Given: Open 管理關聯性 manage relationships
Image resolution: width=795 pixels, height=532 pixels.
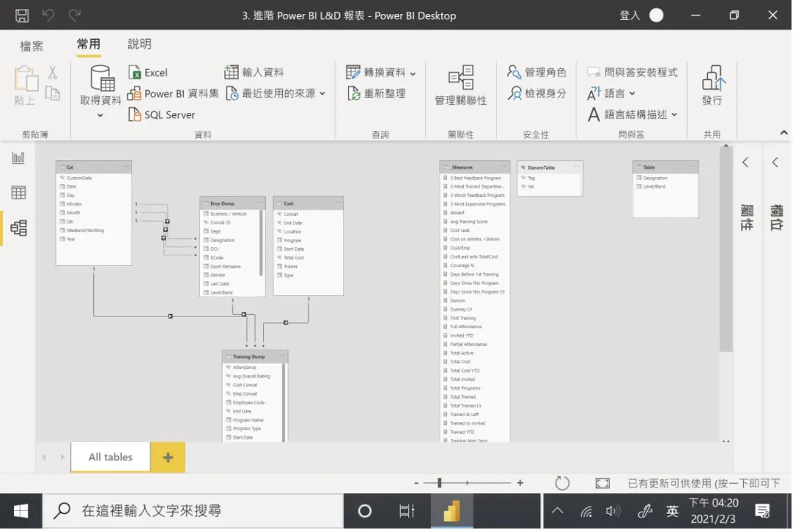Looking at the screenshot, I should [461, 86].
